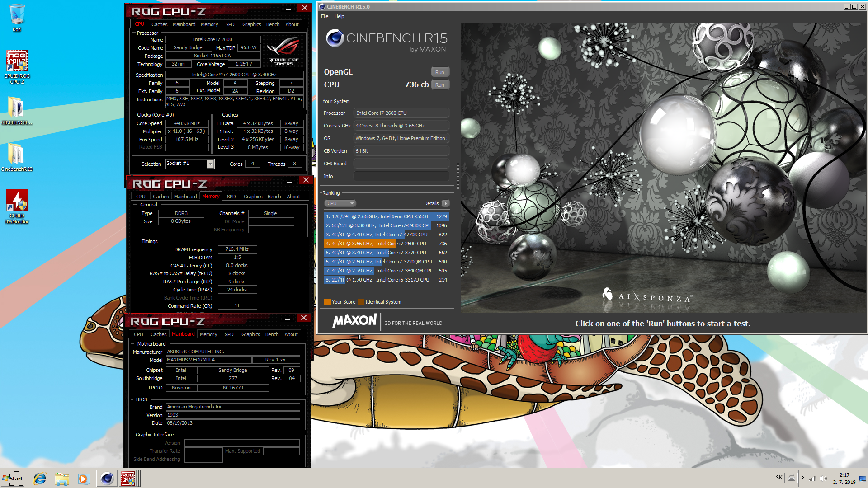This screenshot has width=868, height=488.
Task: Open Cinebench File menu
Action: tap(325, 16)
